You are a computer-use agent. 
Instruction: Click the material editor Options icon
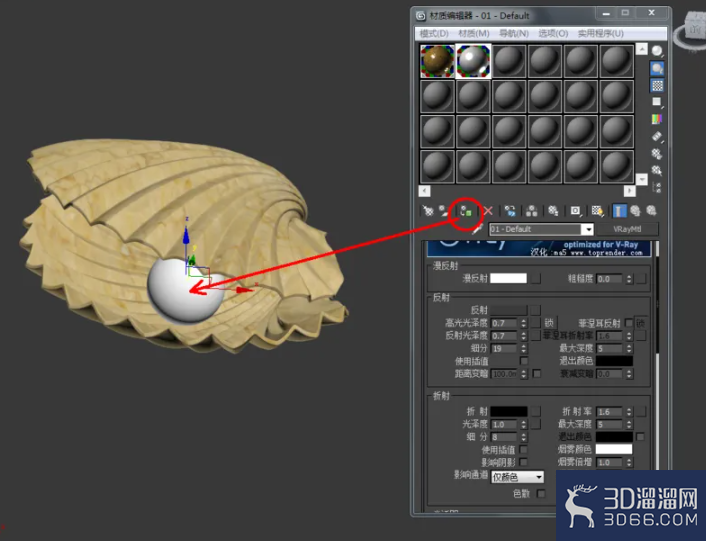pyautogui.click(x=657, y=153)
